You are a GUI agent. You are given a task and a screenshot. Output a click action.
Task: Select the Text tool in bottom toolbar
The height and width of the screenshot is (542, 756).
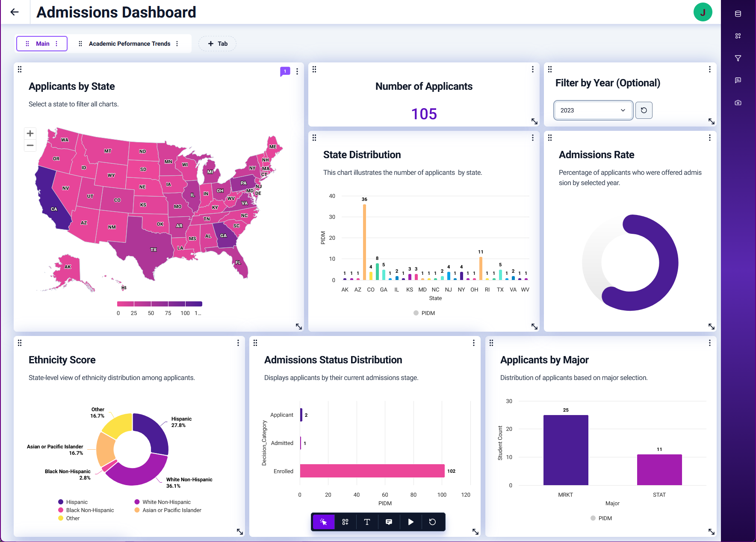point(367,522)
